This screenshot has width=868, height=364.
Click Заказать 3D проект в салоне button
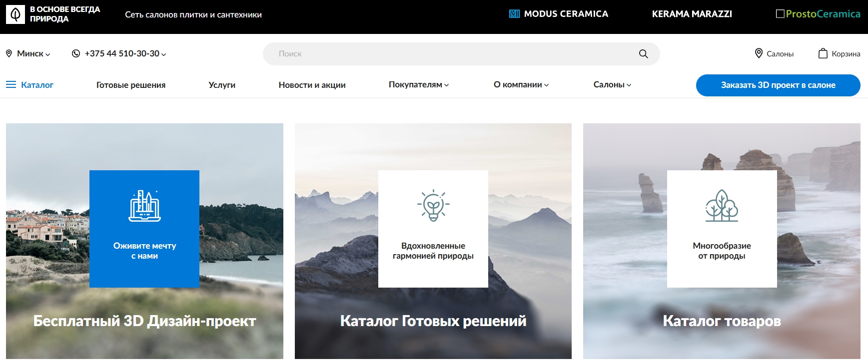778,85
